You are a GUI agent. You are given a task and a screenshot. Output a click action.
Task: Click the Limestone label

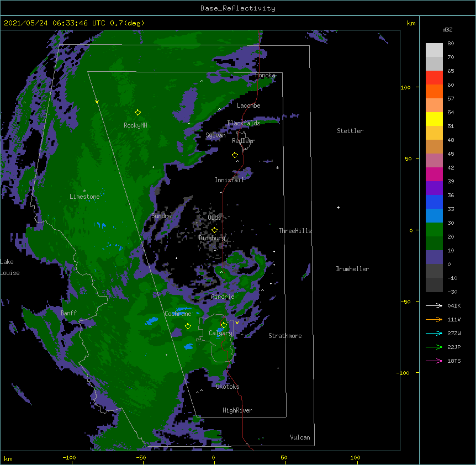pyautogui.click(x=84, y=197)
